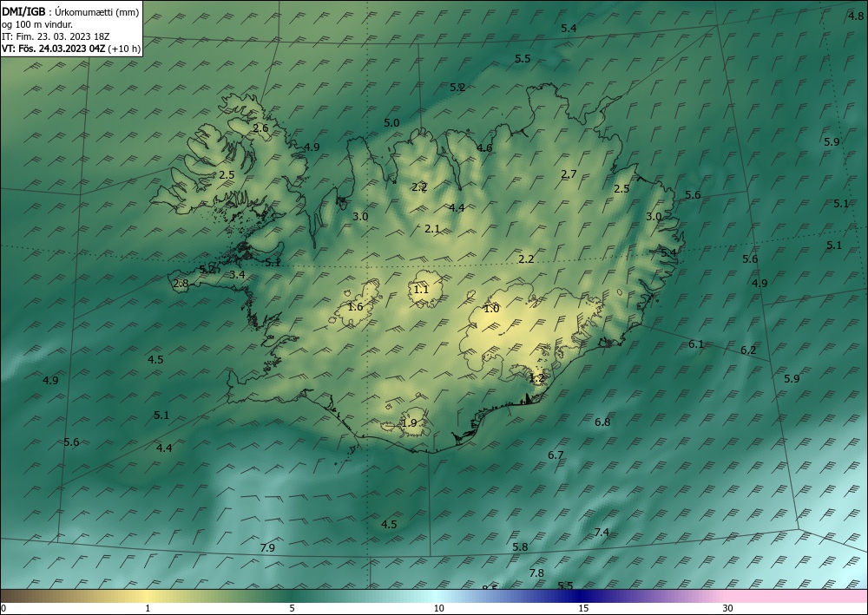Click the 4.8 value on the map
The width and height of the screenshot is (868, 615).
[855, 16]
